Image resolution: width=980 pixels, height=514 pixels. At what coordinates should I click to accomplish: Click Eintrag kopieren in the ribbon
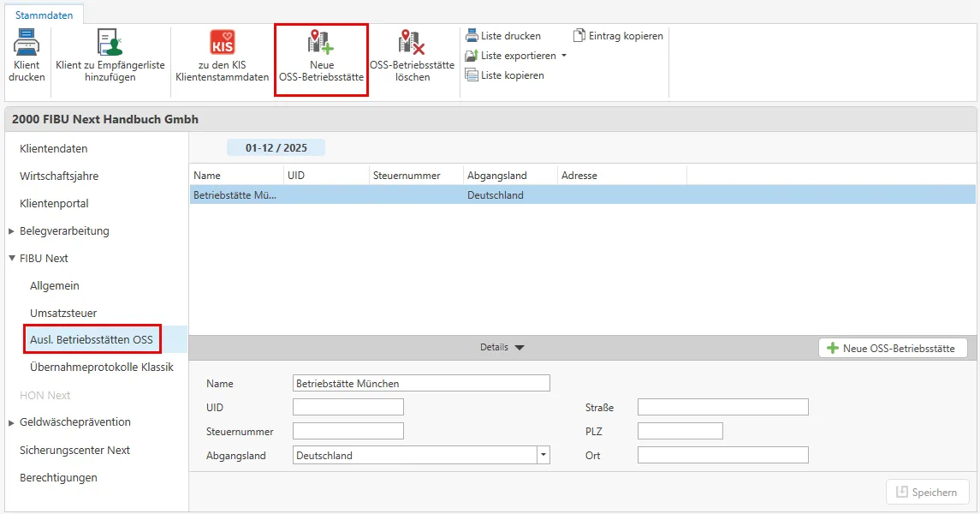[618, 36]
